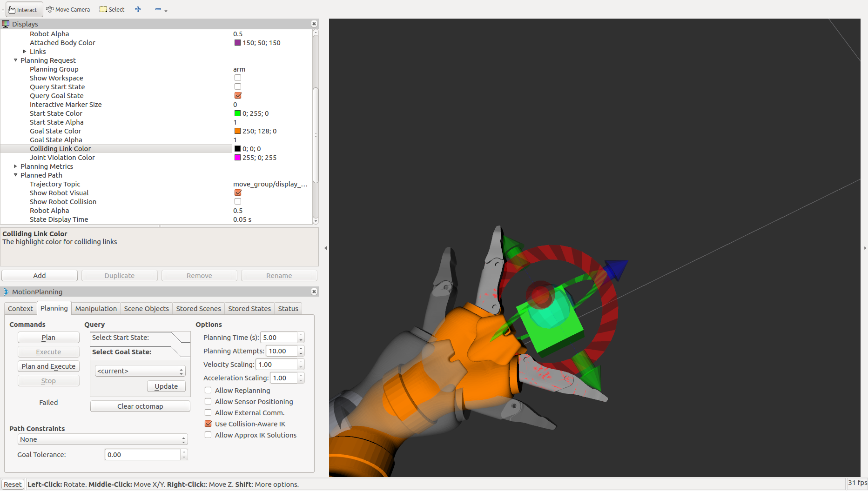Close the MotionPlanning panel

pos(314,292)
